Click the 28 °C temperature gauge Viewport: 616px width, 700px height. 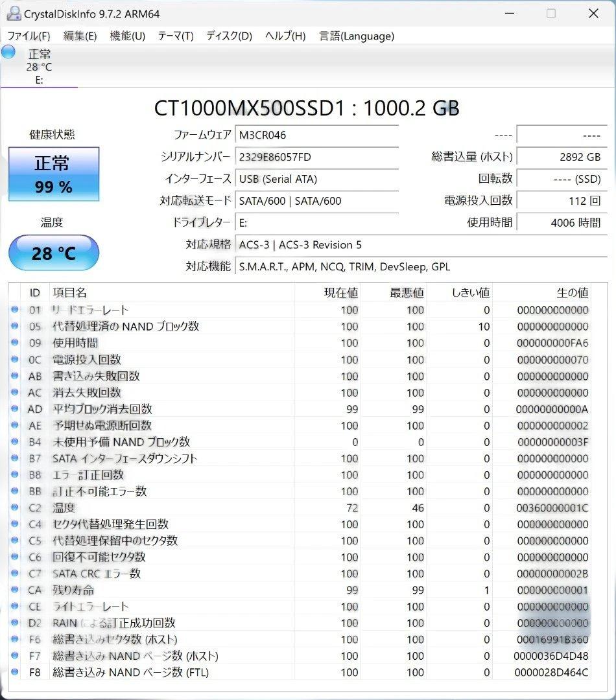tap(53, 253)
